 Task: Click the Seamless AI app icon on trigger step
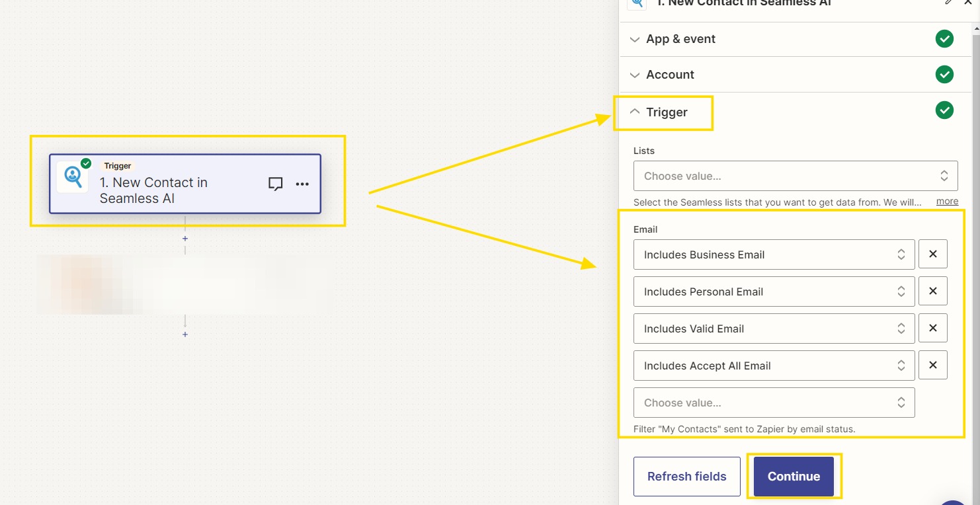72,176
